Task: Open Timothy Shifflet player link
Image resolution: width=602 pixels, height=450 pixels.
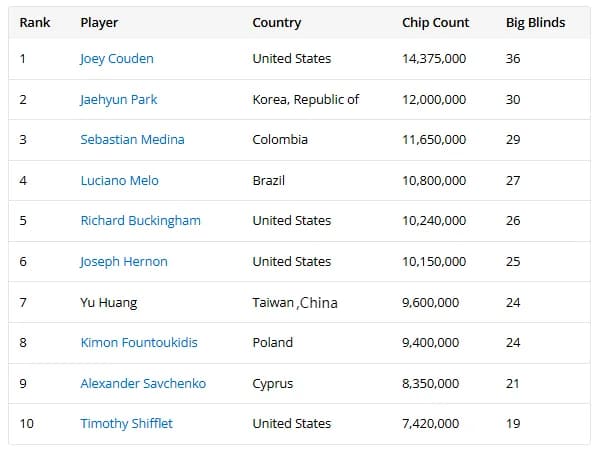Action: pos(126,424)
